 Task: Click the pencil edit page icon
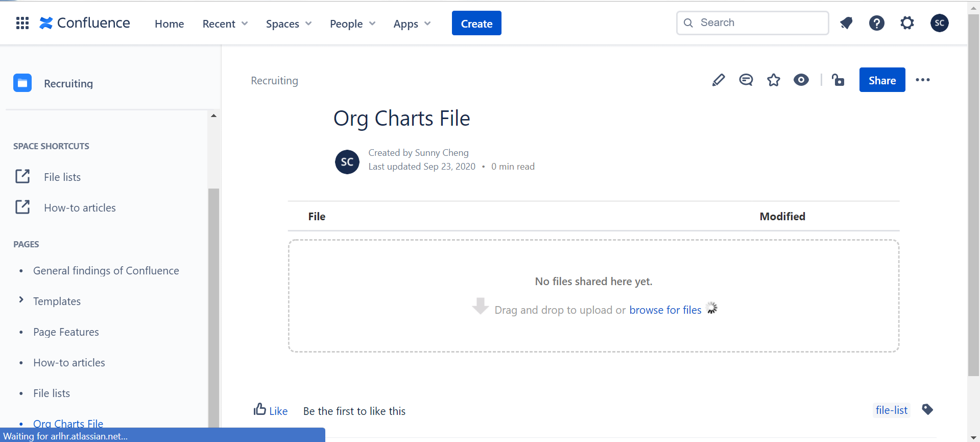[x=719, y=80]
